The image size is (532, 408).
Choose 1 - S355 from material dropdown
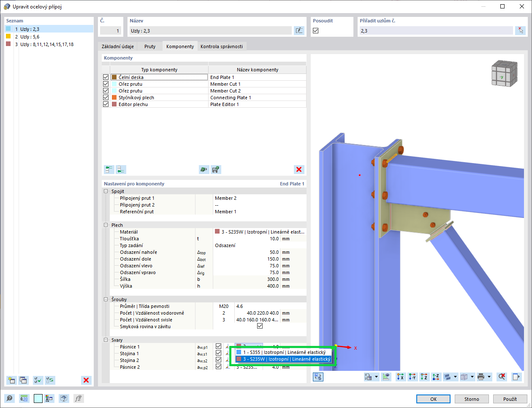pos(283,352)
